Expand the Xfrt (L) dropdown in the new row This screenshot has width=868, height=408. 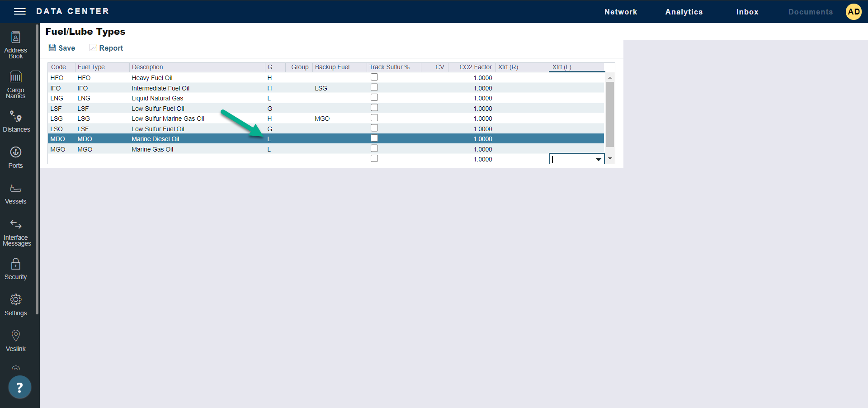pyautogui.click(x=598, y=159)
